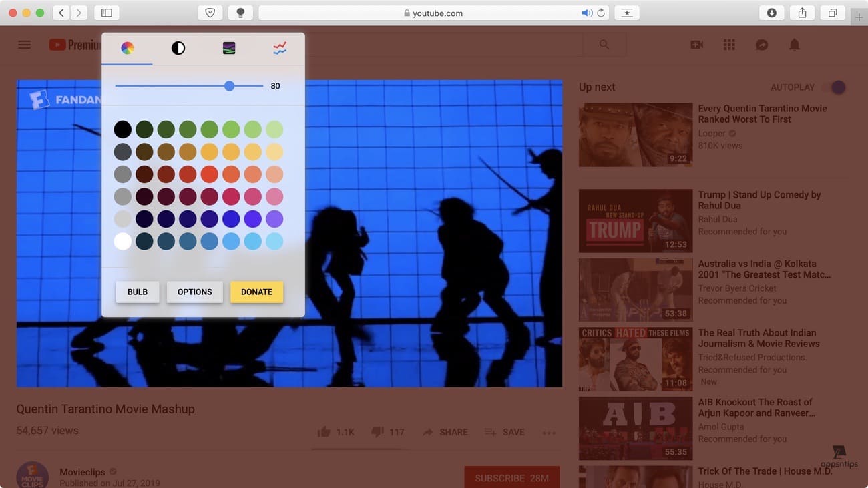The width and height of the screenshot is (868, 488).
Task: Click the 'Amol Gupta' channel name
Action: 720,426
